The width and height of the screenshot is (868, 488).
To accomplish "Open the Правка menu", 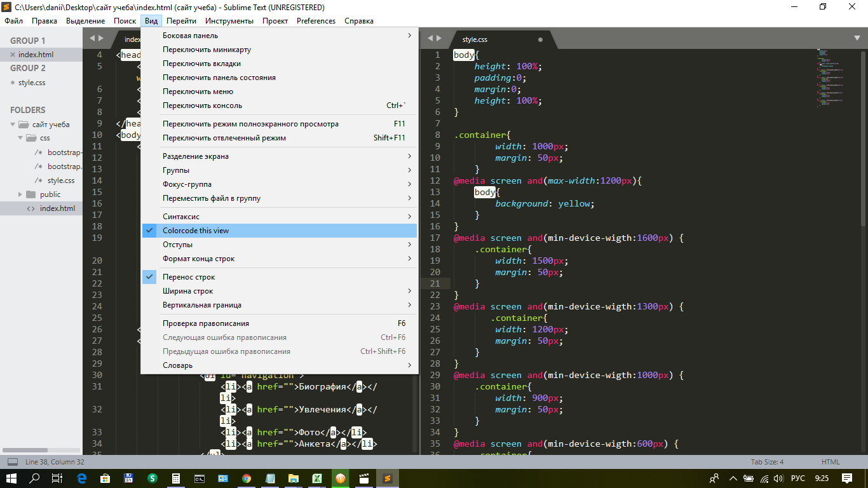I will (x=44, y=20).
